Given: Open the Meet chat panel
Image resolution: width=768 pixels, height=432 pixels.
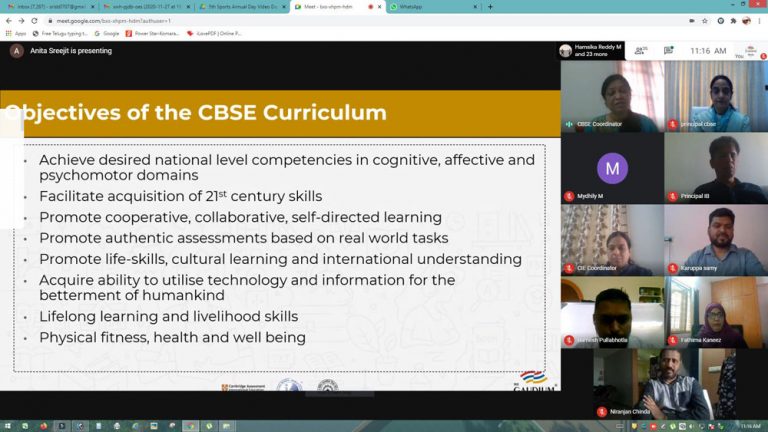Looking at the screenshot, I should [x=669, y=50].
